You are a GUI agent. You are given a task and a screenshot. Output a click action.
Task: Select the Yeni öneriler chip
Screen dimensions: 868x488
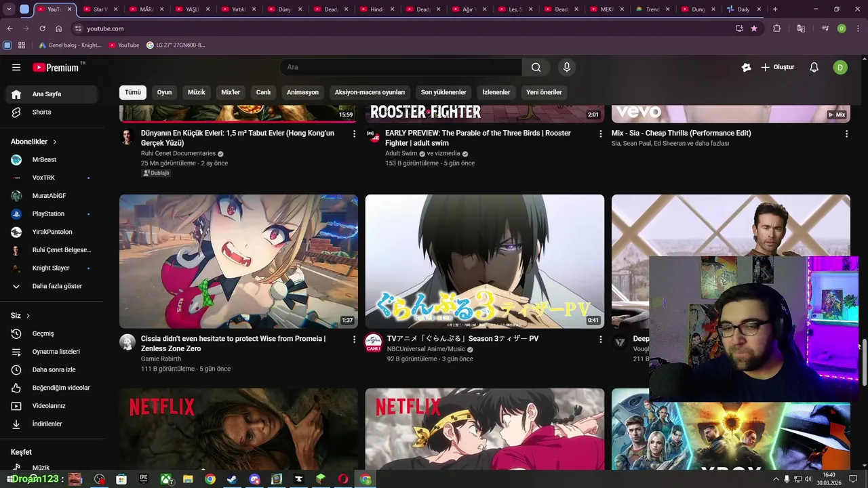(x=544, y=92)
